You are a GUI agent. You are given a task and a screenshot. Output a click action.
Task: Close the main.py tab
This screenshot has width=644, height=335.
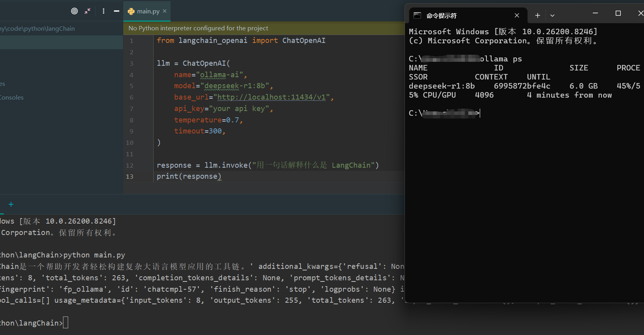pos(165,11)
